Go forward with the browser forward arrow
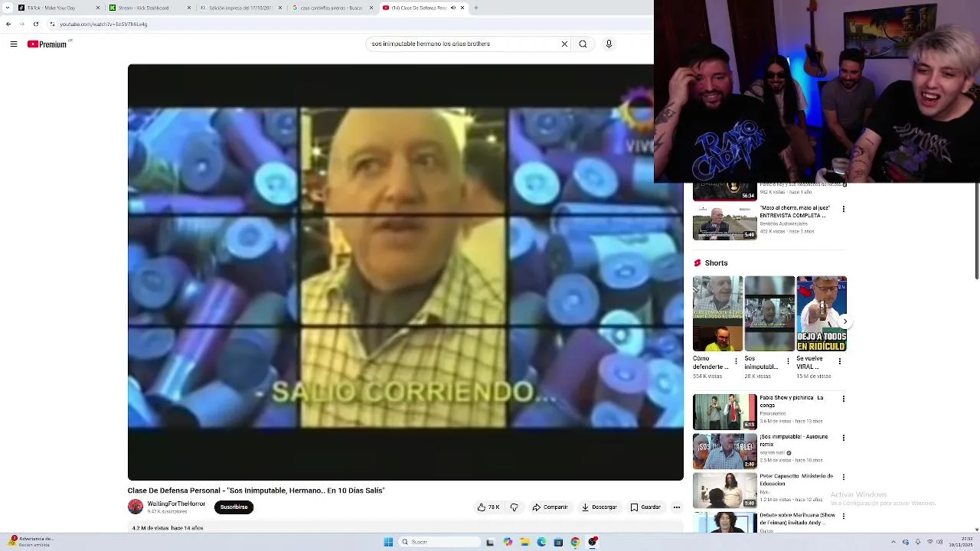Viewport: 980px width, 551px height. click(21, 24)
